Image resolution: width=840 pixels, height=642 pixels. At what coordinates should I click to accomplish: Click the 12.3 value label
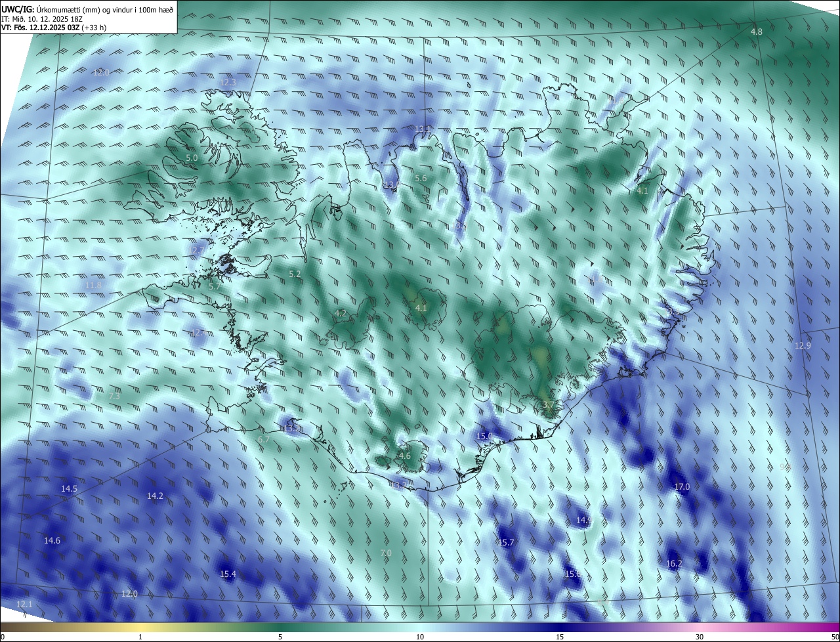(x=227, y=82)
